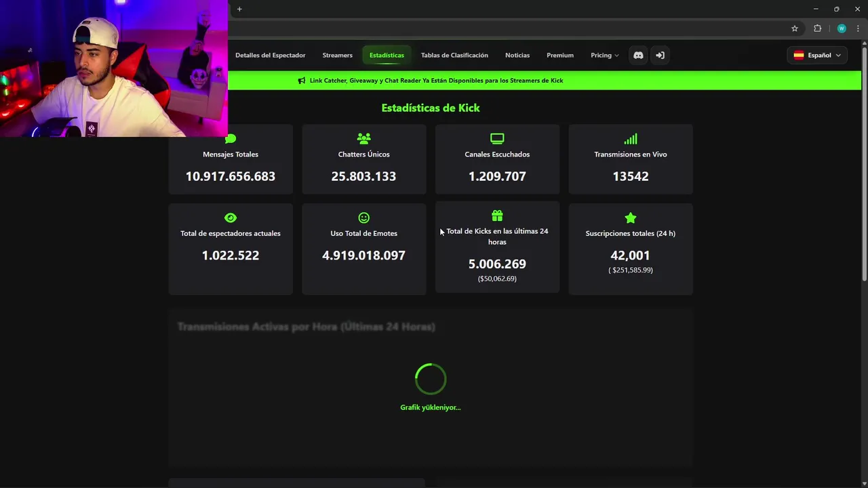Click the megaphone icon in green banner
Viewport: 868px width, 488px height.
[302, 81]
